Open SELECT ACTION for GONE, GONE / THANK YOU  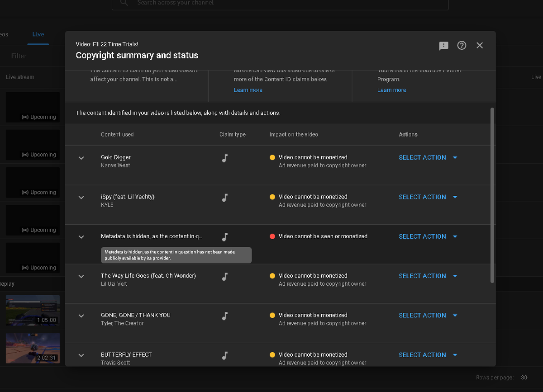(428, 315)
